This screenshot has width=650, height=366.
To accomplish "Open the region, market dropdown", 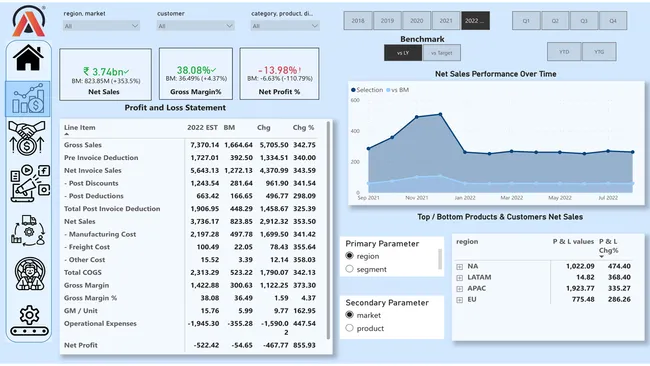I will pos(101,26).
